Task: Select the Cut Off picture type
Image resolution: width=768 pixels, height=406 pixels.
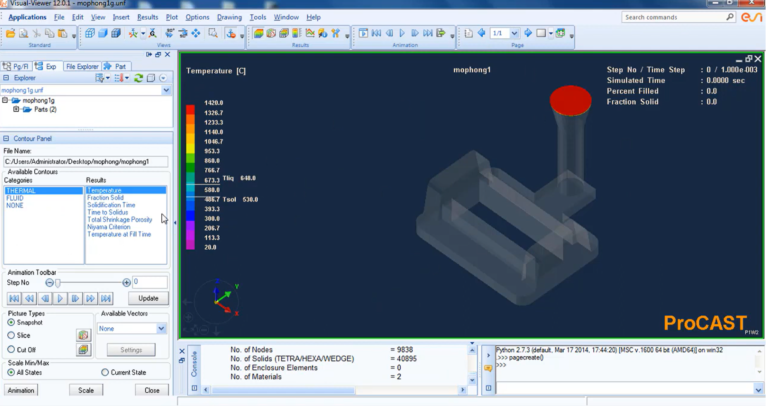Action: tap(11, 350)
